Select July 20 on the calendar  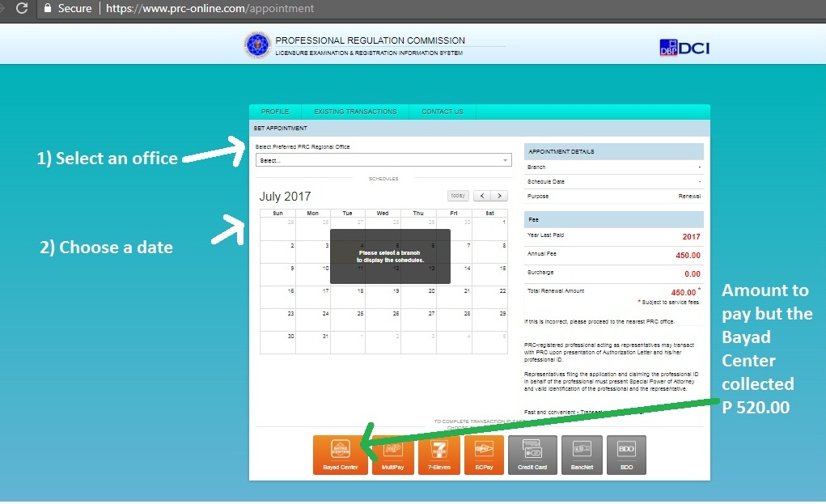point(419,298)
